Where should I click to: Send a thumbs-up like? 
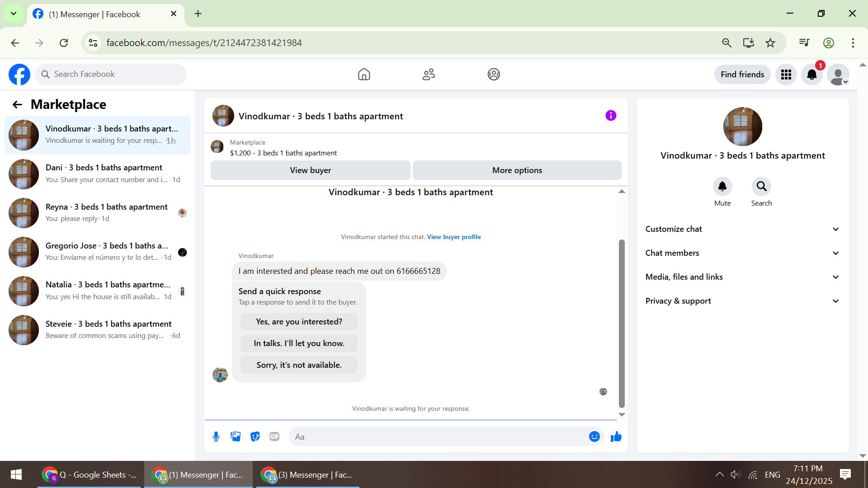pyautogui.click(x=616, y=436)
